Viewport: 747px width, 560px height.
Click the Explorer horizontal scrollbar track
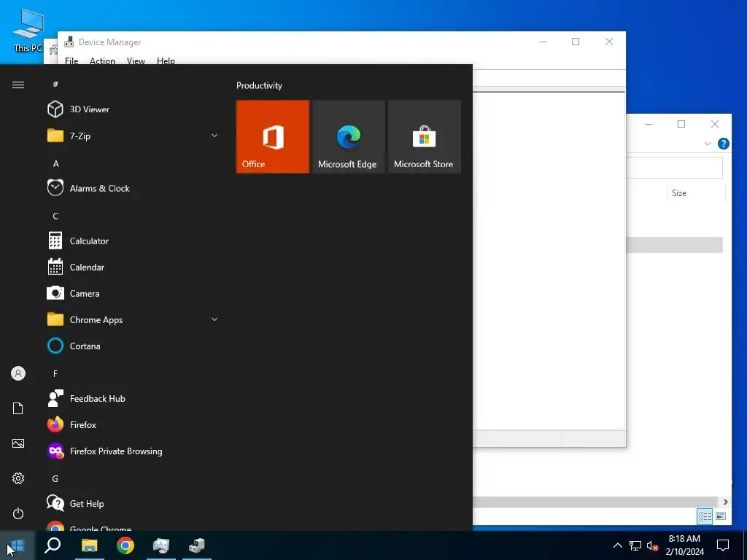click(x=595, y=502)
